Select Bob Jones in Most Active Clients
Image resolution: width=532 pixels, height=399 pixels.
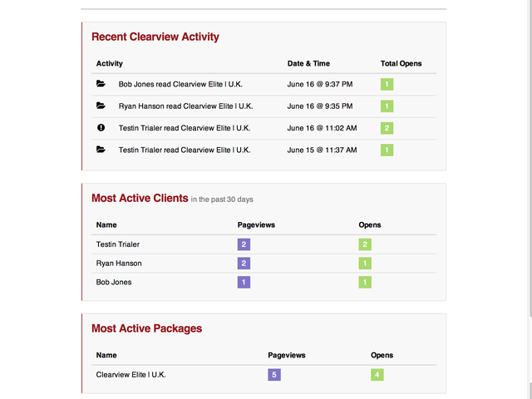tap(114, 283)
